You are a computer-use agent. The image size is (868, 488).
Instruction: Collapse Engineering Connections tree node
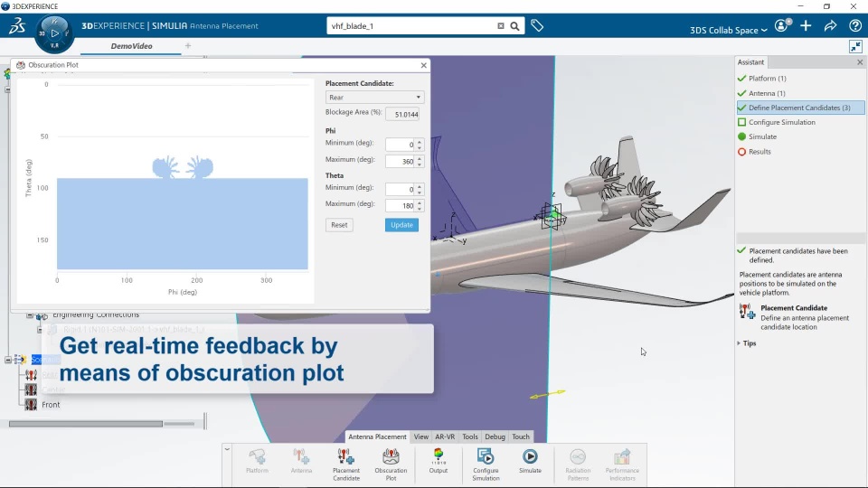click(29, 315)
